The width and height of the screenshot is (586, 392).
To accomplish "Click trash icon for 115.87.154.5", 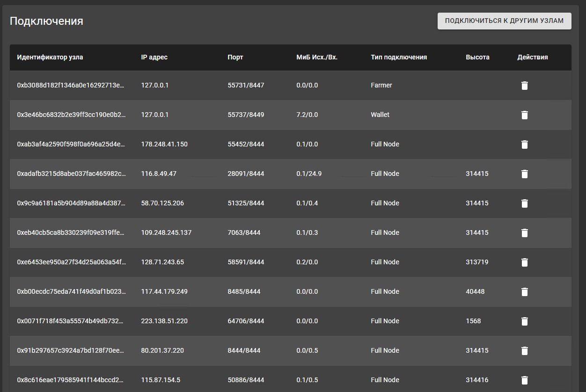I will click(x=524, y=380).
